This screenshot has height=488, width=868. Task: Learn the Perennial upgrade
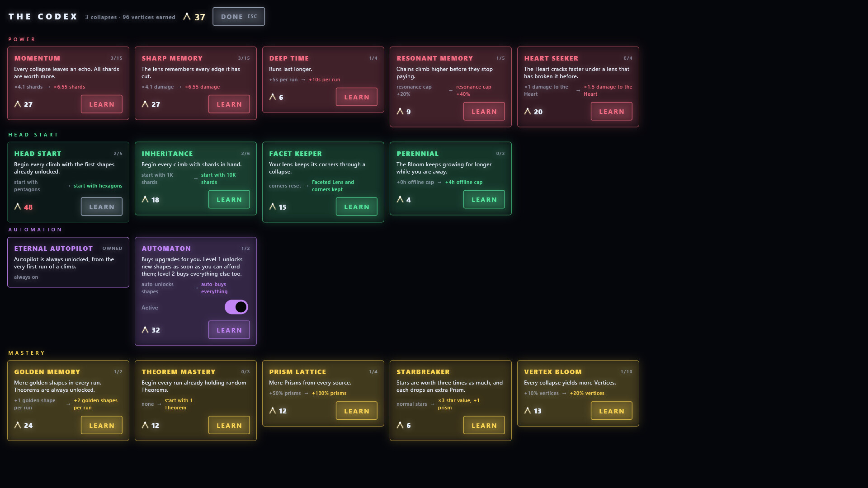(484, 200)
